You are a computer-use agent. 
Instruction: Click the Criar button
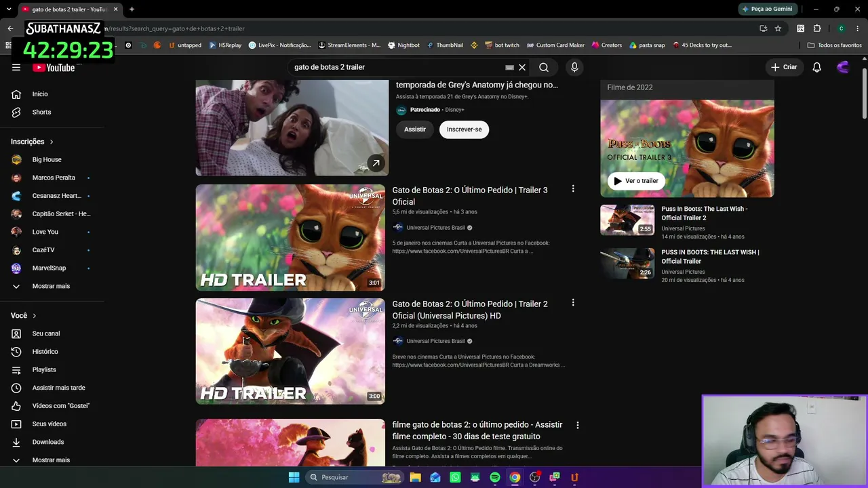click(784, 67)
